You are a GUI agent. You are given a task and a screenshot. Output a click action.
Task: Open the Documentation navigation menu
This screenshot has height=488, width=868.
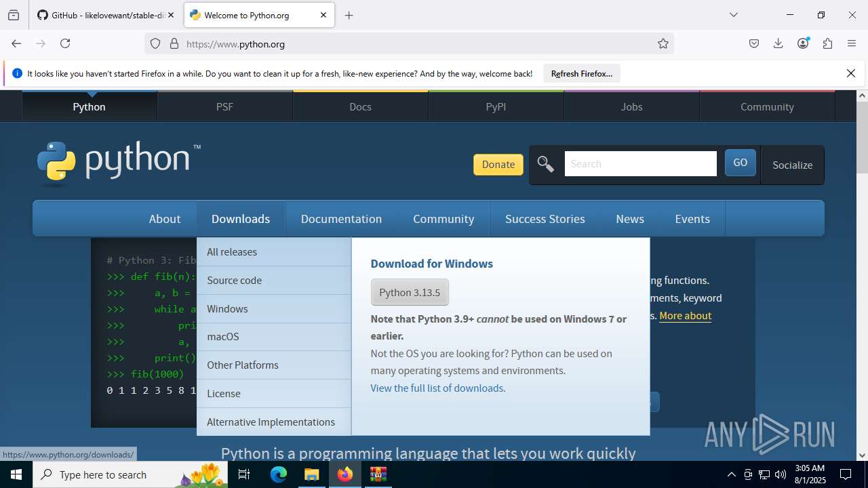pyautogui.click(x=341, y=219)
